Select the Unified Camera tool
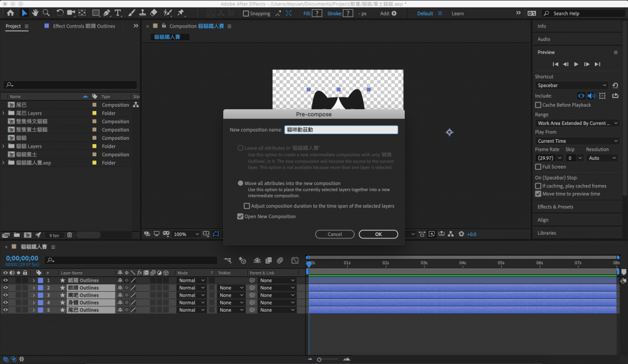 click(71, 13)
